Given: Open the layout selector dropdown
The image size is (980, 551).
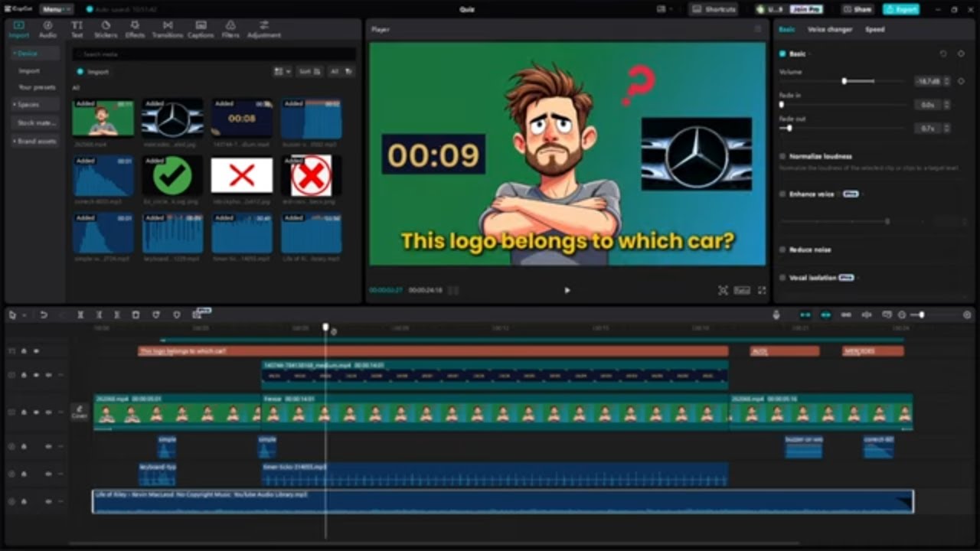Looking at the screenshot, I should pyautogui.click(x=664, y=9).
